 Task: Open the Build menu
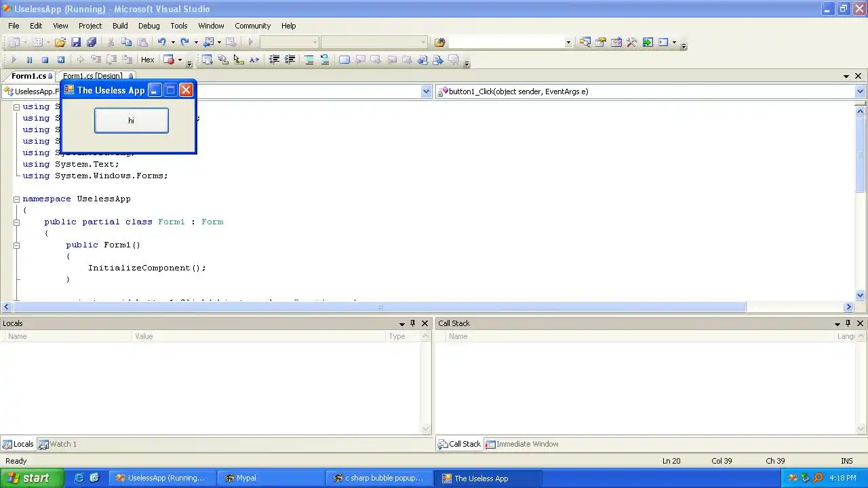click(120, 26)
